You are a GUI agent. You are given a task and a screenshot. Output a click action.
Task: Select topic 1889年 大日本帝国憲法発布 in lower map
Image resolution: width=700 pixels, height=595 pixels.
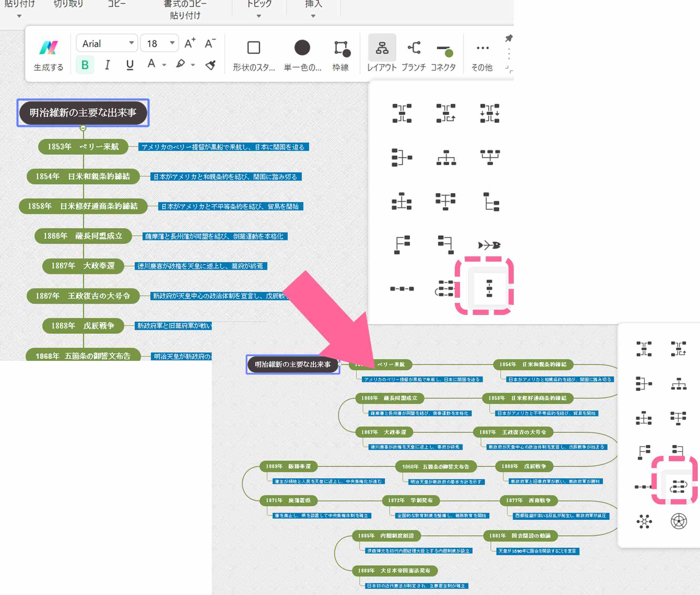(395, 571)
